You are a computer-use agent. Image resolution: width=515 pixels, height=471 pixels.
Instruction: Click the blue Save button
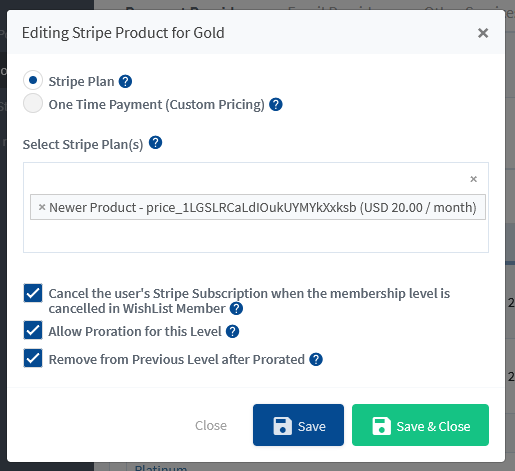298,425
